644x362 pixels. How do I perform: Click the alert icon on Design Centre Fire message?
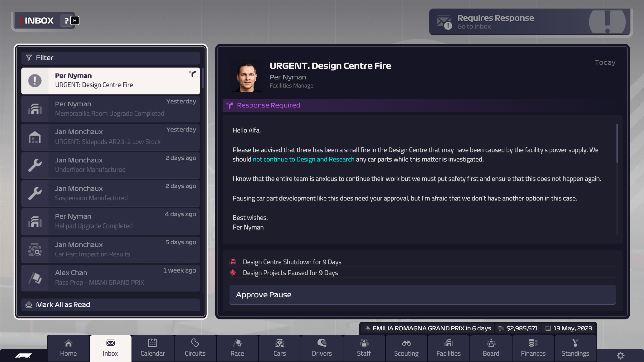[x=35, y=81]
